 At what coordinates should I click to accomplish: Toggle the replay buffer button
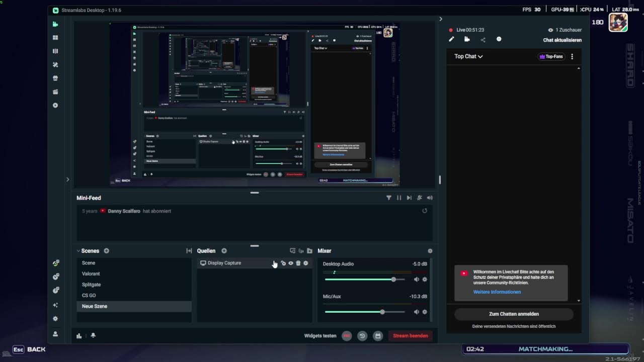coord(362,336)
